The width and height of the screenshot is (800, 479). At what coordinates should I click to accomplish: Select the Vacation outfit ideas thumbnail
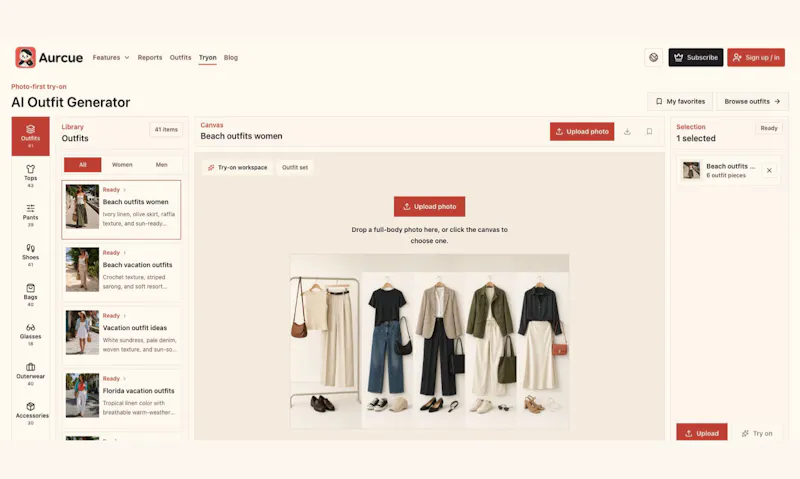pyautogui.click(x=82, y=333)
